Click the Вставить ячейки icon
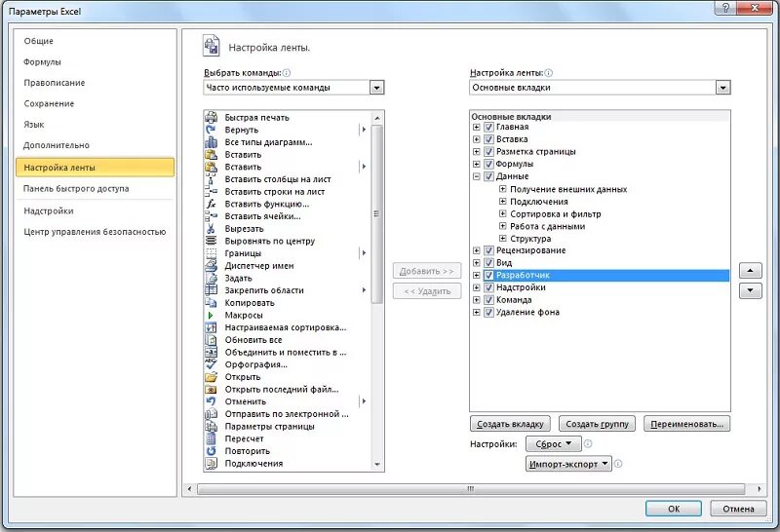Viewport: 780px width, 532px height. coord(211,216)
